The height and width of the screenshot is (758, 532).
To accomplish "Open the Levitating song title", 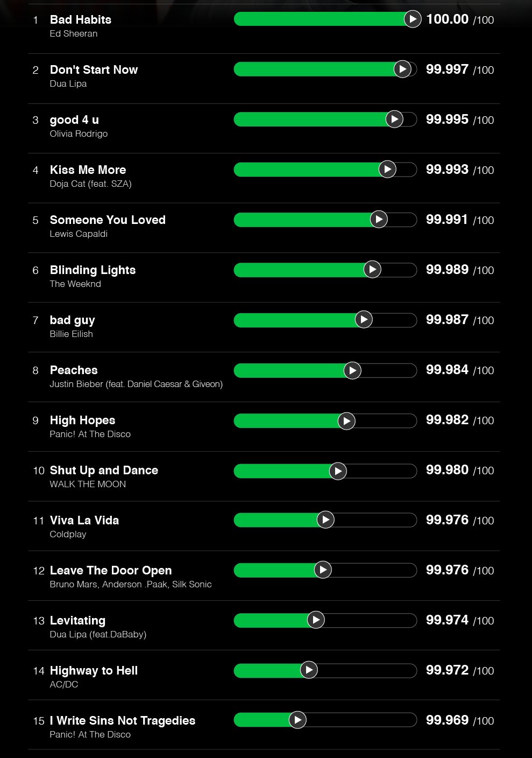I will coord(77,620).
